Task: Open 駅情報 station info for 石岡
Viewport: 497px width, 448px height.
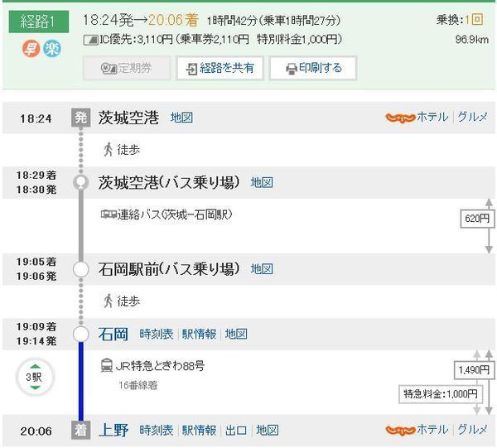Action: click(x=199, y=334)
